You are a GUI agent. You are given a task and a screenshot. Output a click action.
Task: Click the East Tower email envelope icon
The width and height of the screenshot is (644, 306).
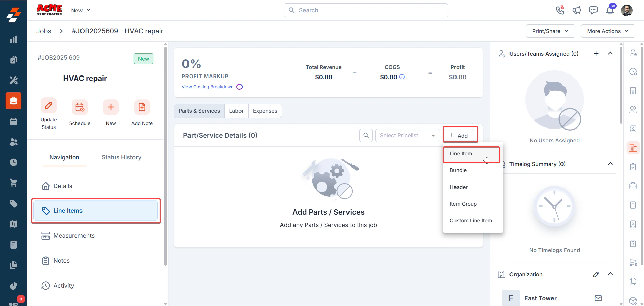click(x=598, y=298)
